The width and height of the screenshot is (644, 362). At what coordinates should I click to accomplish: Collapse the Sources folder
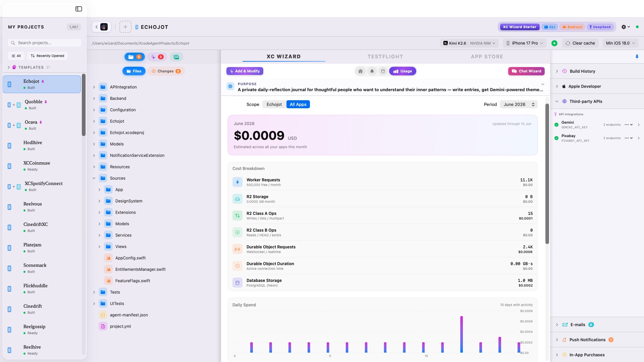[94, 178]
